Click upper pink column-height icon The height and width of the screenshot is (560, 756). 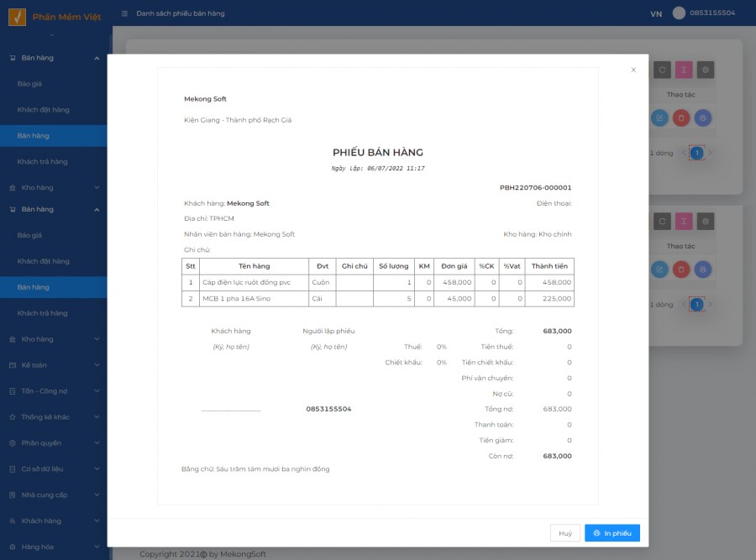coord(684,70)
